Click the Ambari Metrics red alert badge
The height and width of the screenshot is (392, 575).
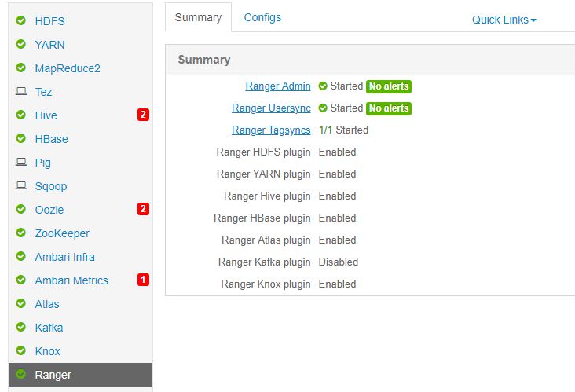[x=143, y=280]
